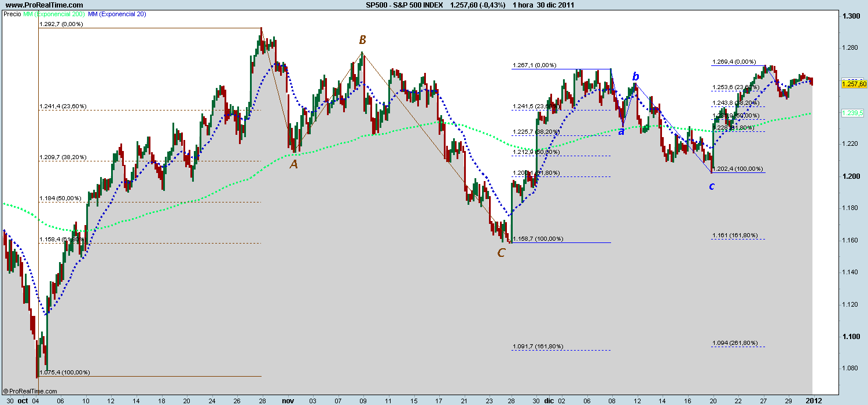Click Fibonacci label '1.225,7 (38,20%)'
The image size is (868, 405).
pyautogui.click(x=536, y=131)
